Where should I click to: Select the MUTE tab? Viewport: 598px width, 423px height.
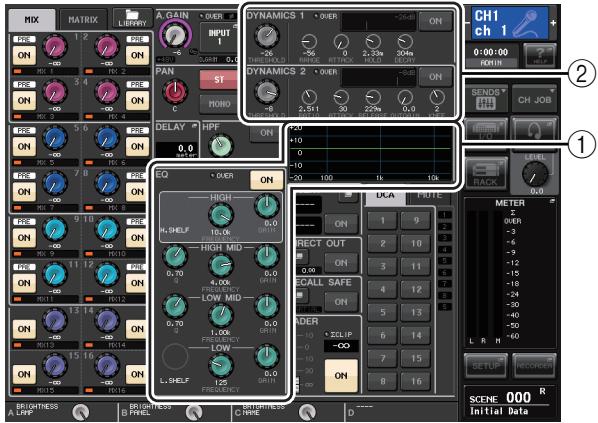click(x=430, y=196)
